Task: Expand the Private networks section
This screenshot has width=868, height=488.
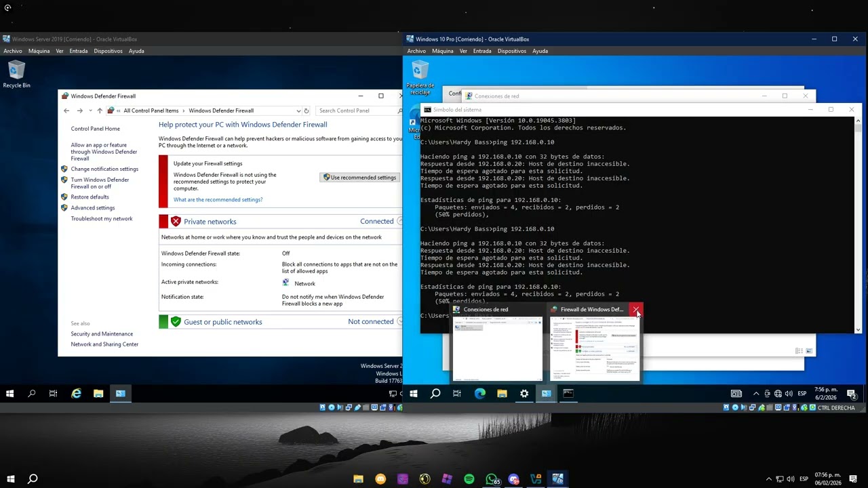Action: [x=399, y=222]
